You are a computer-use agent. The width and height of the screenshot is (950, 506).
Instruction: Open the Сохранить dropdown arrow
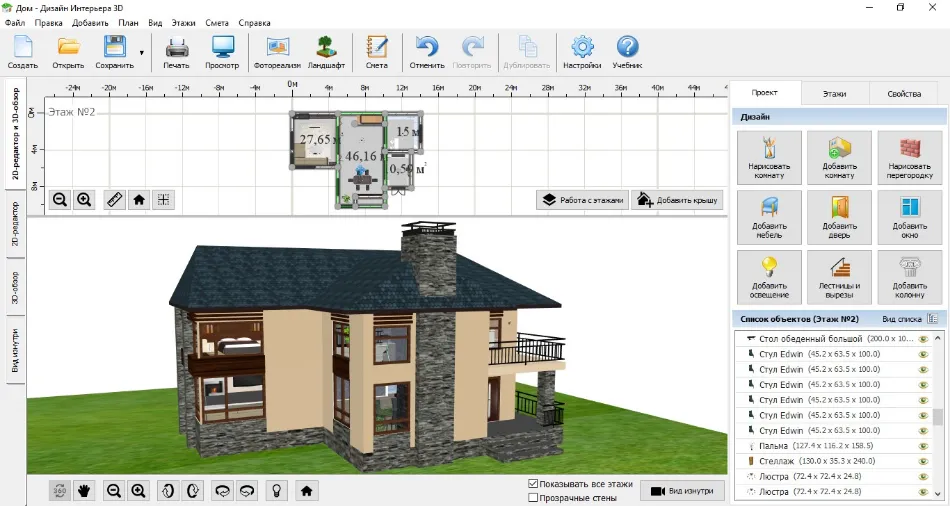[x=141, y=52]
